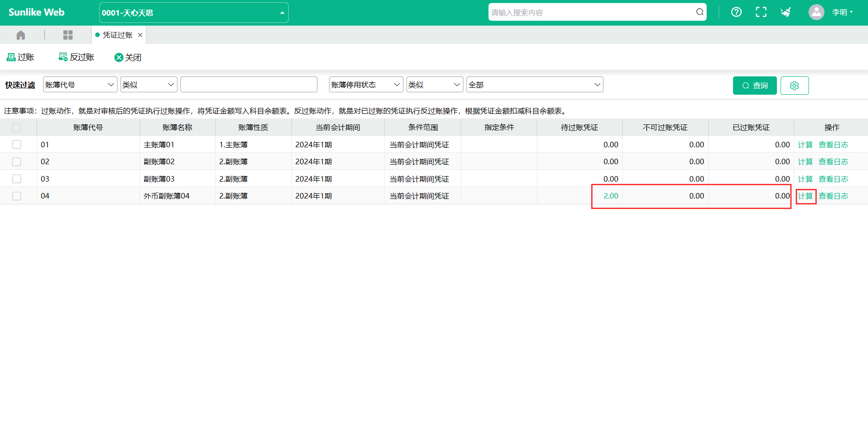Click the 关闭 toolbar button

click(x=128, y=57)
